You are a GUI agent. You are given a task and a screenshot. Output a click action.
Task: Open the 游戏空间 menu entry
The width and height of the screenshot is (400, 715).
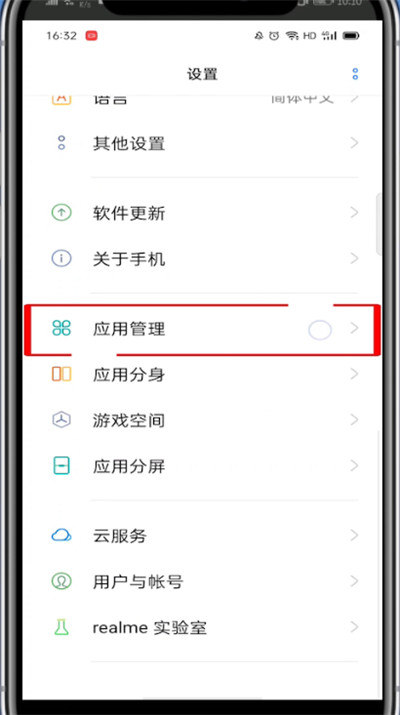(x=202, y=420)
